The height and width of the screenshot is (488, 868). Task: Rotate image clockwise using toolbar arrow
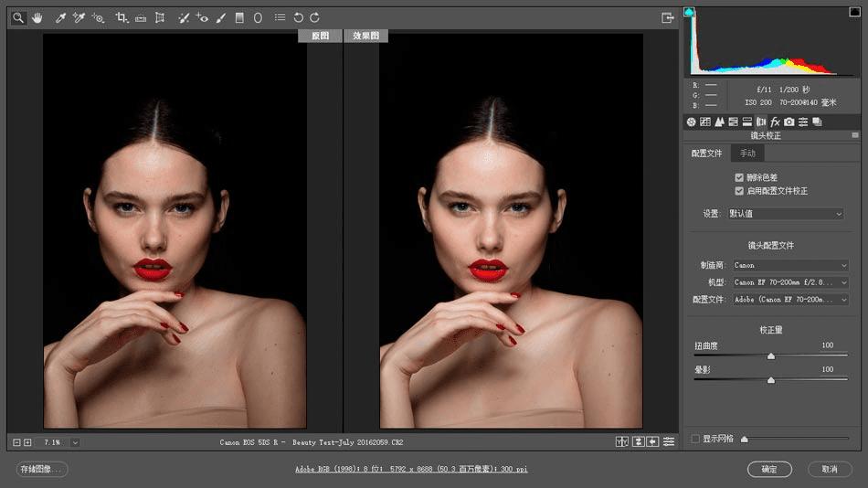314,17
